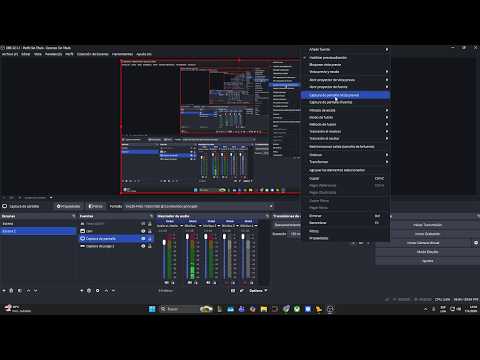
Task: Toggle the eye icon of the bottom source
Action: pos(143,246)
